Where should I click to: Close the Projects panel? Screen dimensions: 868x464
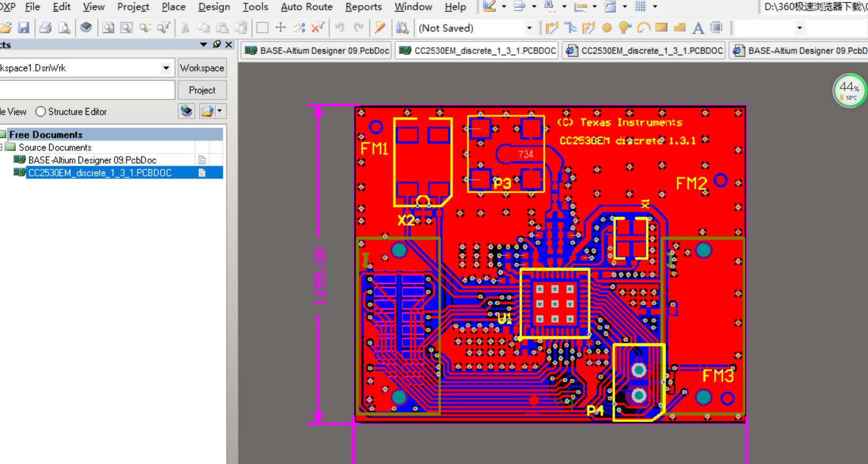pos(228,44)
